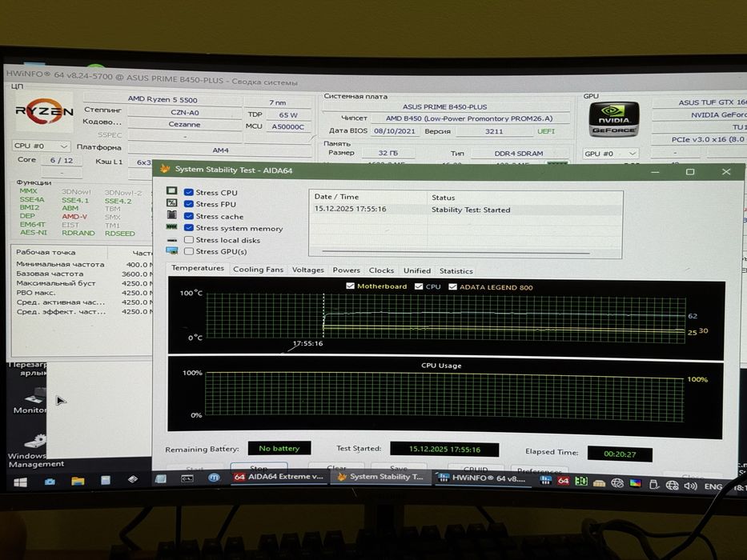Click the Stop button in the stability test

click(259, 466)
